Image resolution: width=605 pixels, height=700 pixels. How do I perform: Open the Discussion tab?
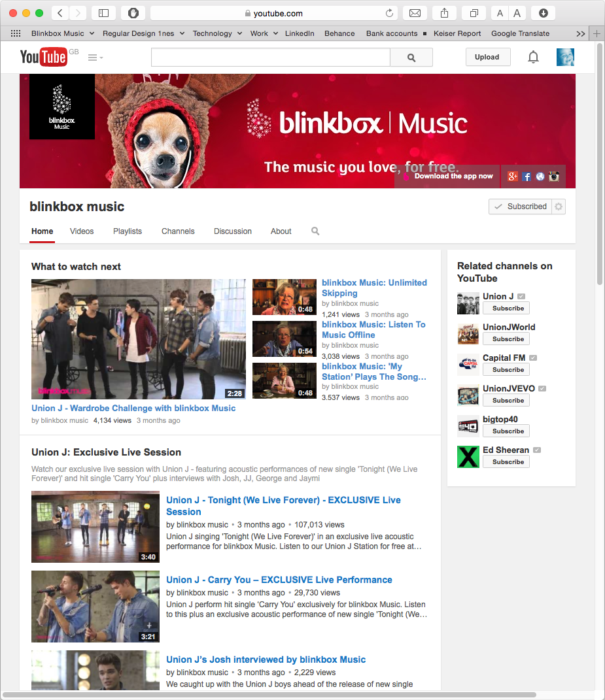point(232,231)
